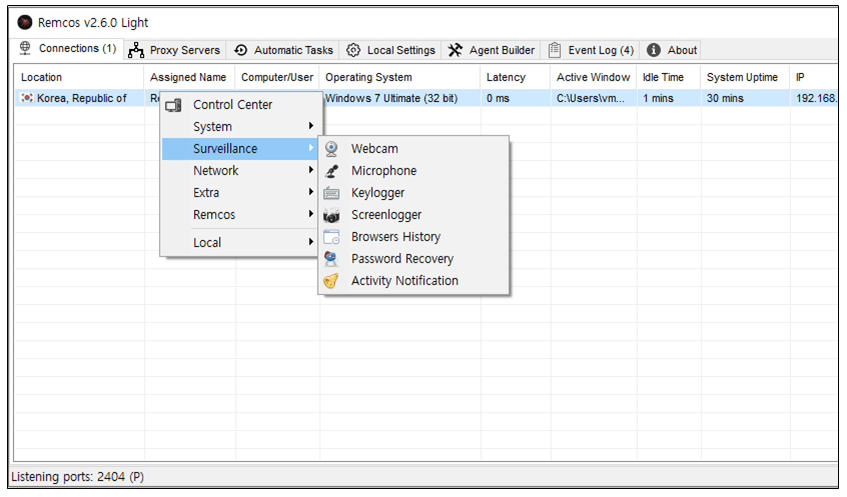Screen dimensions: 847x497
Task: Open the Network menu entry
Action: click(x=240, y=171)
